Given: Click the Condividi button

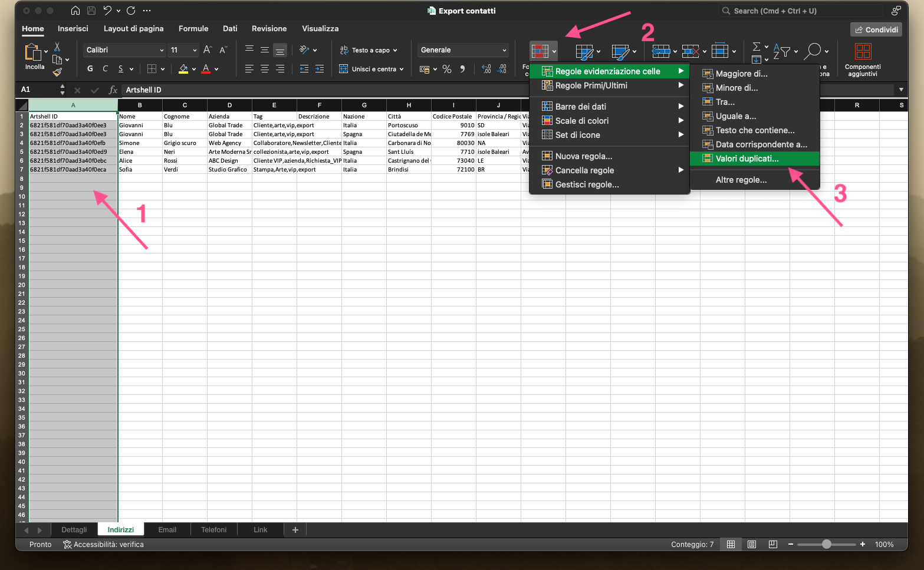Looking at the screenshot, I should [876, 29].
